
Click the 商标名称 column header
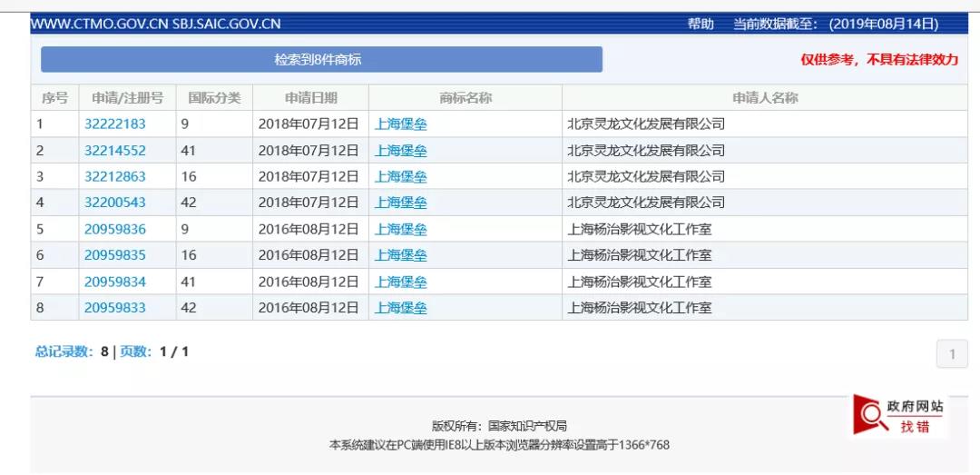(x=465, y=97)
